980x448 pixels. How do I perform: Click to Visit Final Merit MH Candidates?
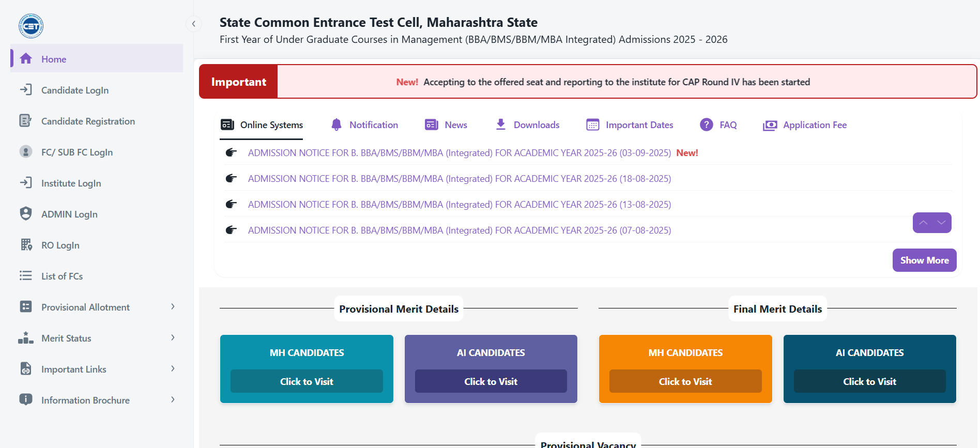685,381
